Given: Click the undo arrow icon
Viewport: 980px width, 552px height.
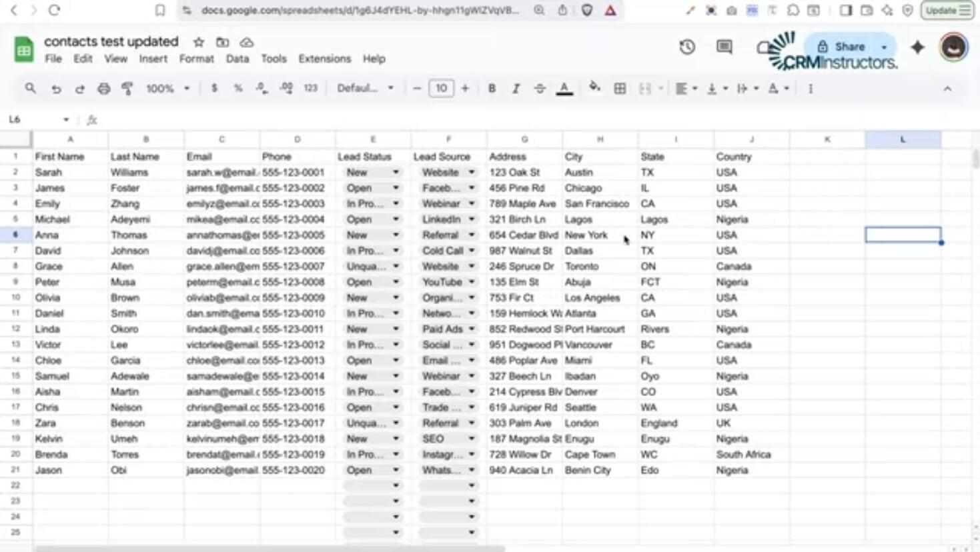Looking at the screenshot, I should pyautogui.click(x=56, y=89).
